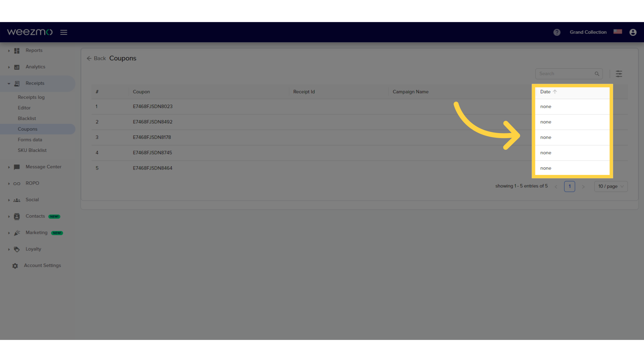Click the US flag language icon
Image resolution: width=644 pixels, height=362 pixels.
[x=618, y=32]
